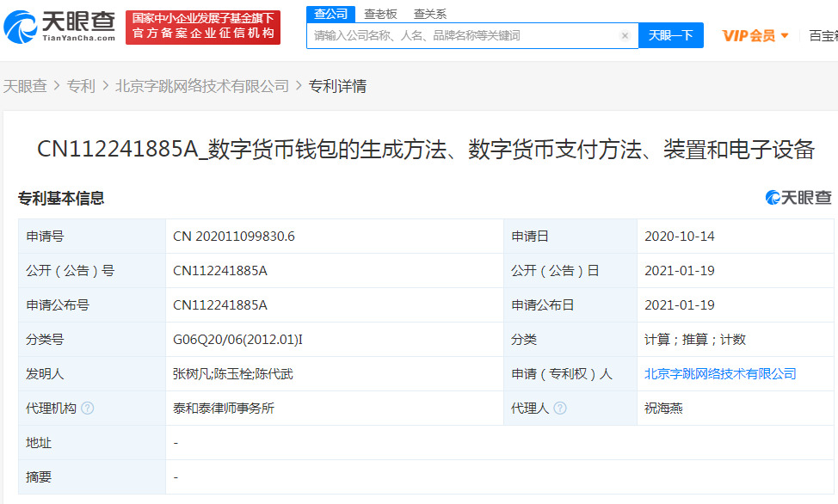Click the 地址 label cell
The width and height of the screenshot is (838, 504).
point(92,443)
